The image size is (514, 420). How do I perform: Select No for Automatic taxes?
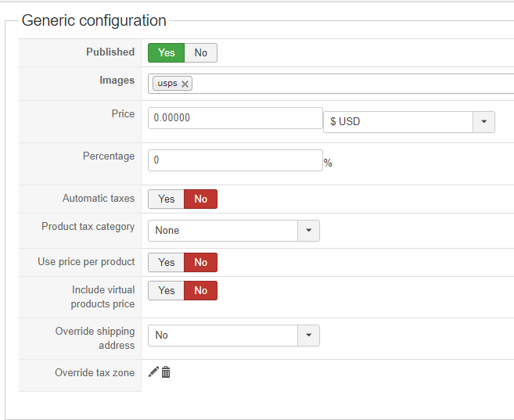tap(201, 199)
